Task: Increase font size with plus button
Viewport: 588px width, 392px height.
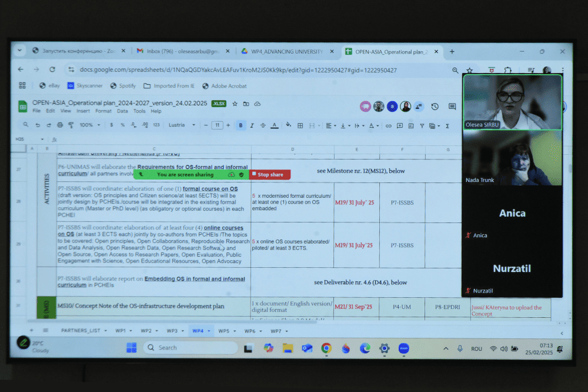Action: tap(228, 125)
